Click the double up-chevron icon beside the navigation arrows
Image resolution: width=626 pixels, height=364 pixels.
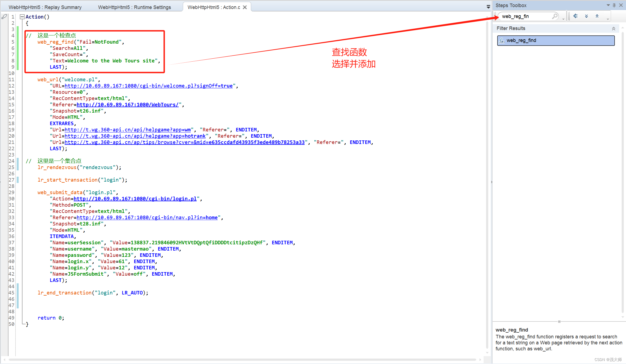597,16
